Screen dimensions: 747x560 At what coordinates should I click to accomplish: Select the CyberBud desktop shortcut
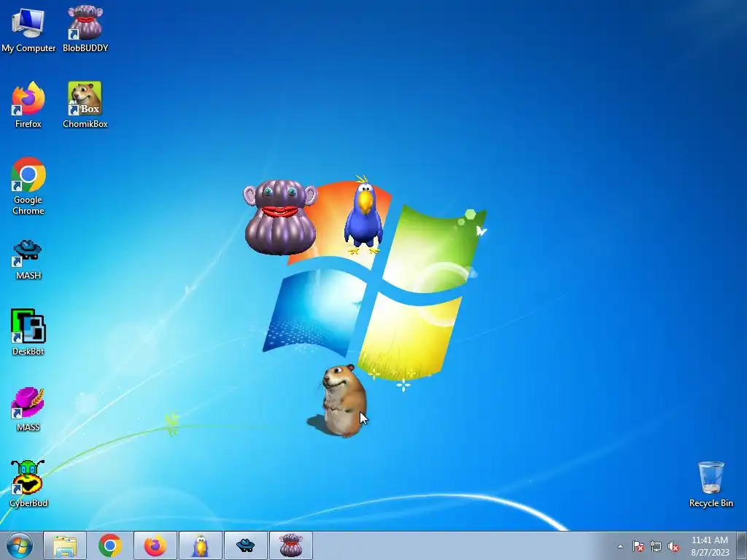coord(28,483)
